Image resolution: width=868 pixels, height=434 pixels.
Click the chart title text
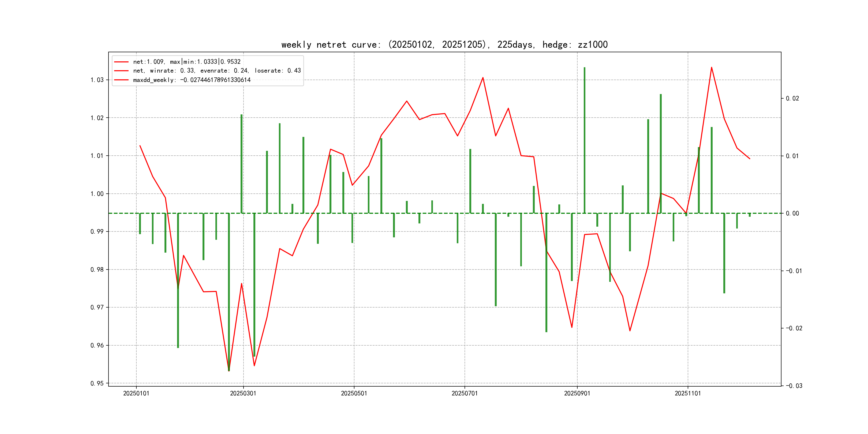[444, 44]
